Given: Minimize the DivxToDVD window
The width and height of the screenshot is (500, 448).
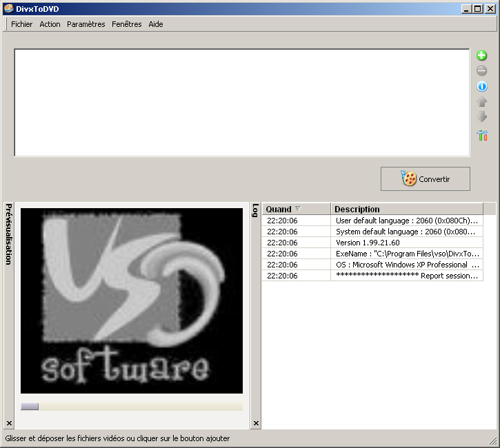Looking at the screenshot, I should tap(466, 8).
